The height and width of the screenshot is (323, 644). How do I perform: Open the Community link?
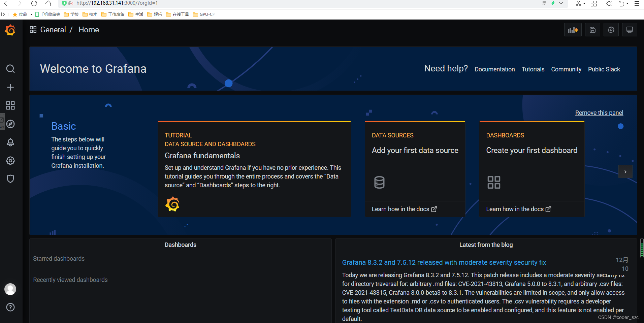pos(566,69)
